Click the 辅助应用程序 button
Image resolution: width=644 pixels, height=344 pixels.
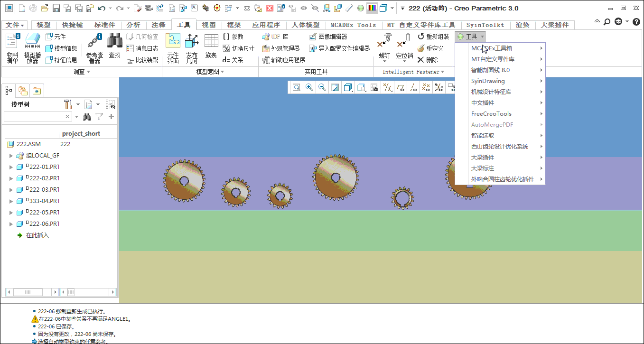click(284, 60)
